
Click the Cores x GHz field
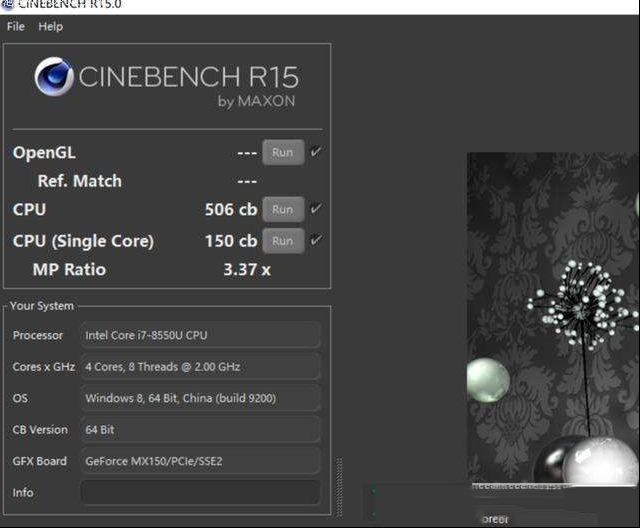(x=200, y=366)
